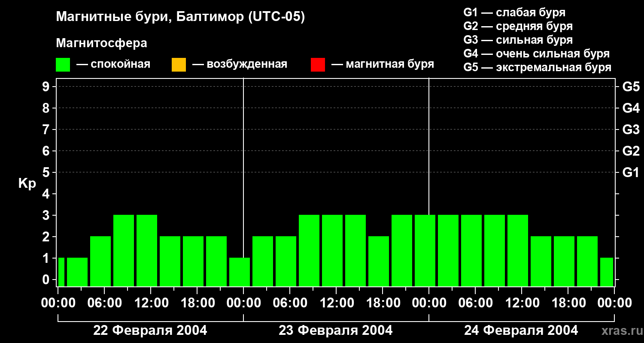Screen dimensions: 644x343
Task: Click the G2 label on the right axis
Action: point(631,151)
